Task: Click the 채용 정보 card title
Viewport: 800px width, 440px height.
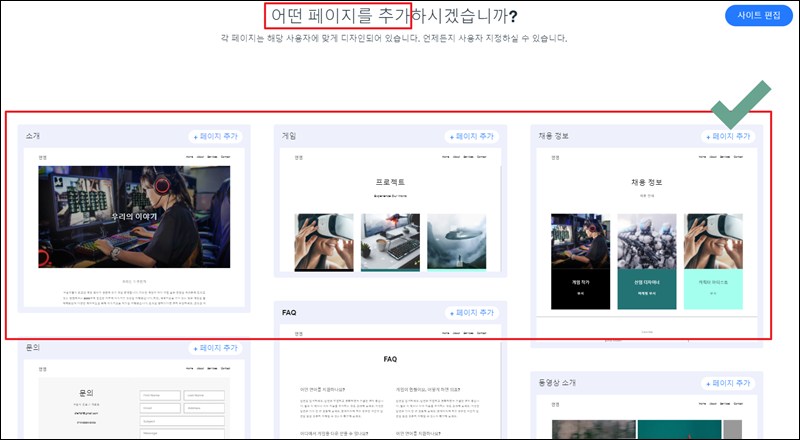Action: [554, 136]
